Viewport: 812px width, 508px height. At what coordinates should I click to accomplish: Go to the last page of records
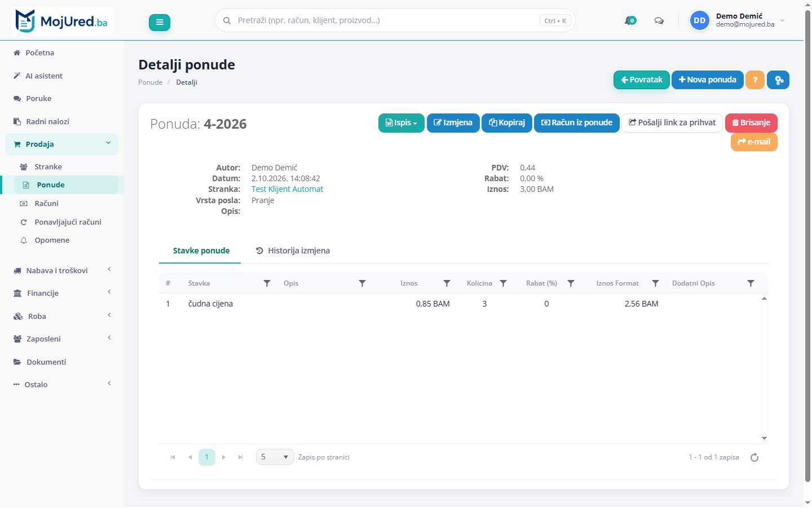coord(241,457)
